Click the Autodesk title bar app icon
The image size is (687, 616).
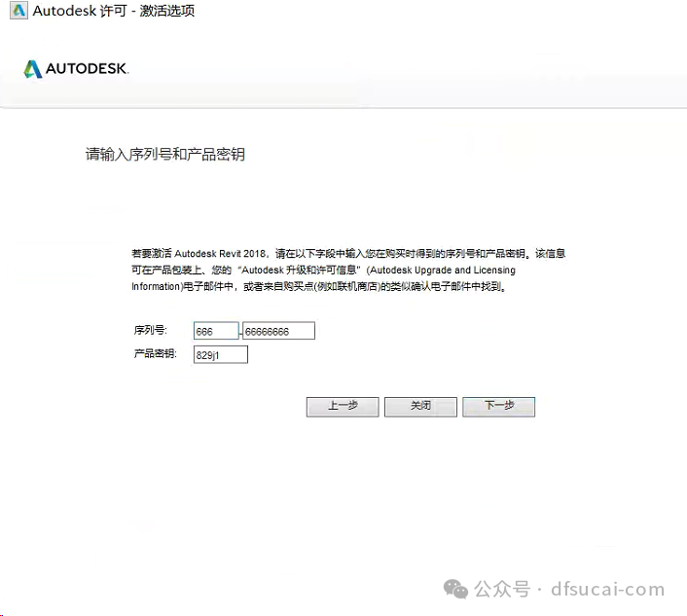[x=18, y=10]
